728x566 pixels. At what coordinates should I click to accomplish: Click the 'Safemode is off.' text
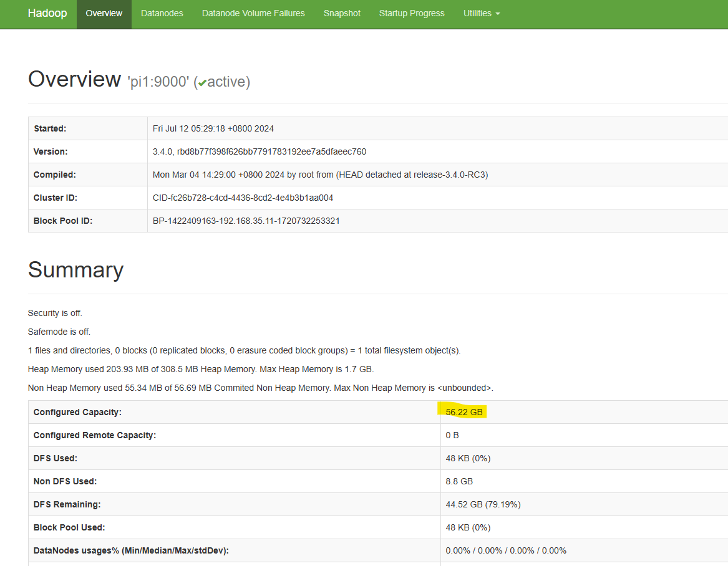coord(59,332)
